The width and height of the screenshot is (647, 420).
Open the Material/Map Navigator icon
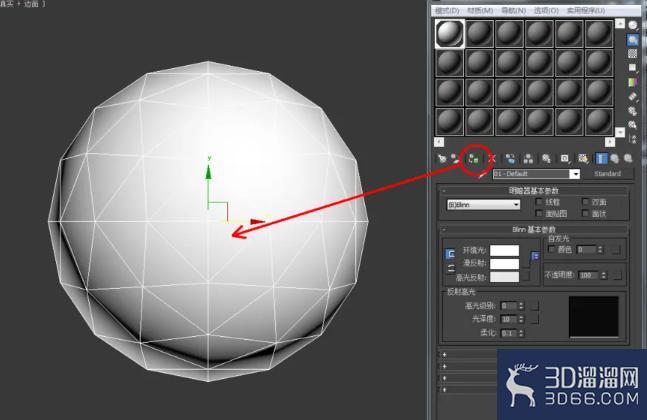pos(633,139)
